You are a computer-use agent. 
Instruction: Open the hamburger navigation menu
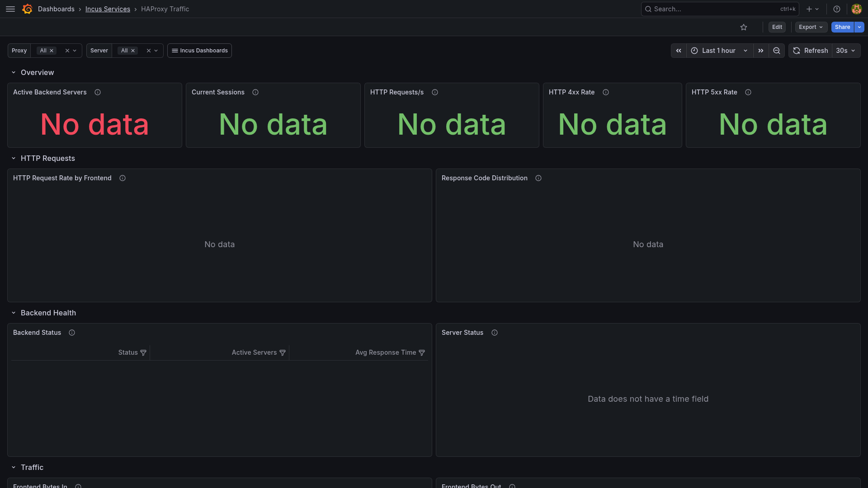[10, 9]
